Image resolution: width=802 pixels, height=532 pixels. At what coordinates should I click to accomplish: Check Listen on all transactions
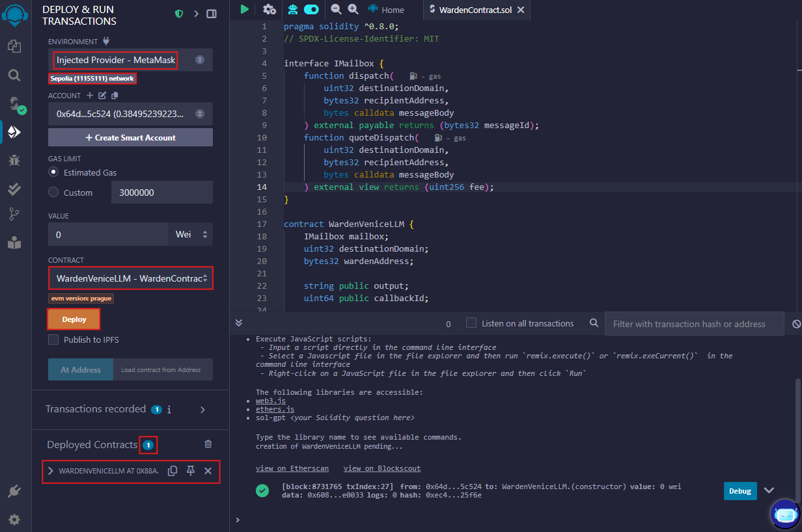click(471, 323)
